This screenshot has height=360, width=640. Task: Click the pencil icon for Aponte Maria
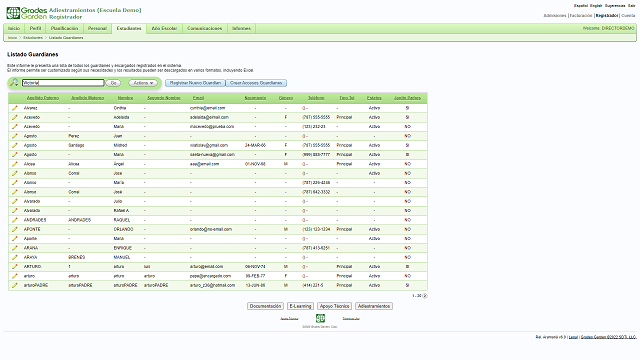coord(15,238)
